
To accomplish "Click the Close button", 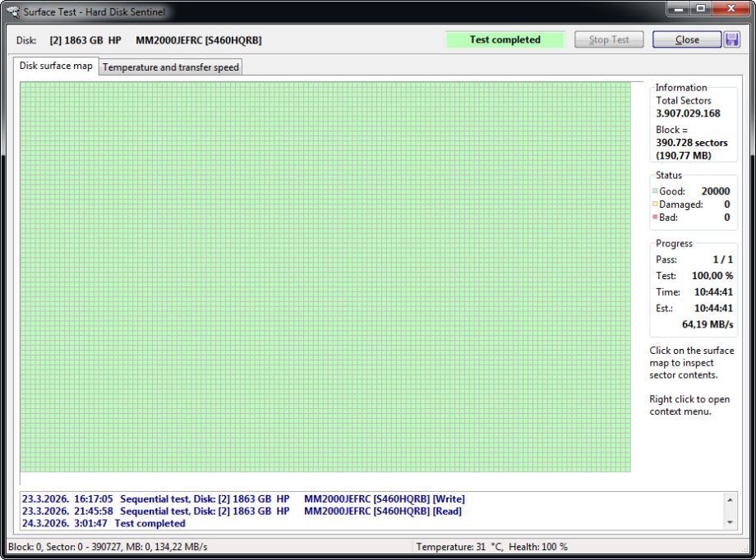I will (687, 39).
